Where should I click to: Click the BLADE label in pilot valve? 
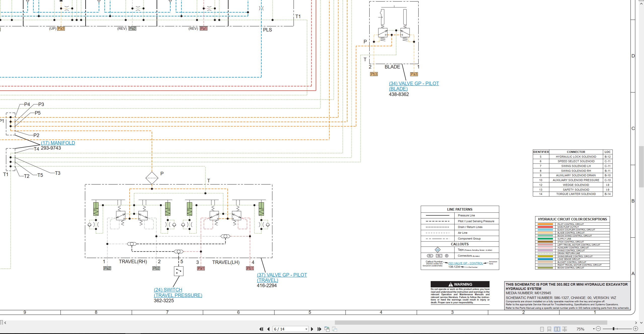click(392, 67)
